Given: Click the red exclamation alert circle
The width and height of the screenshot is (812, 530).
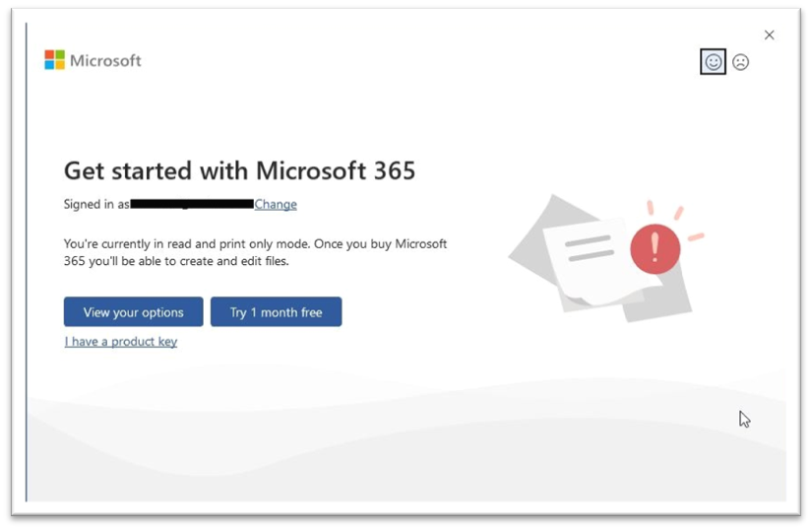Looking at the screenshot, I should (656, 247).
